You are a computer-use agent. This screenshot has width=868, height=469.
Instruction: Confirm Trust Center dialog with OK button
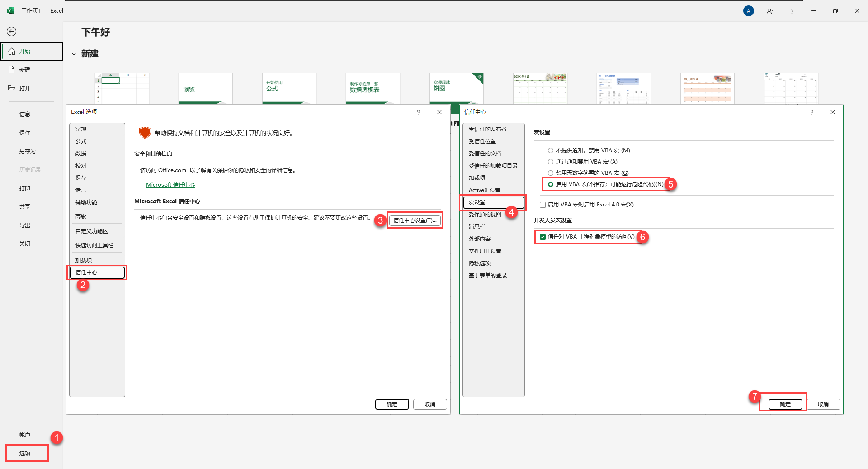(785, 404)
